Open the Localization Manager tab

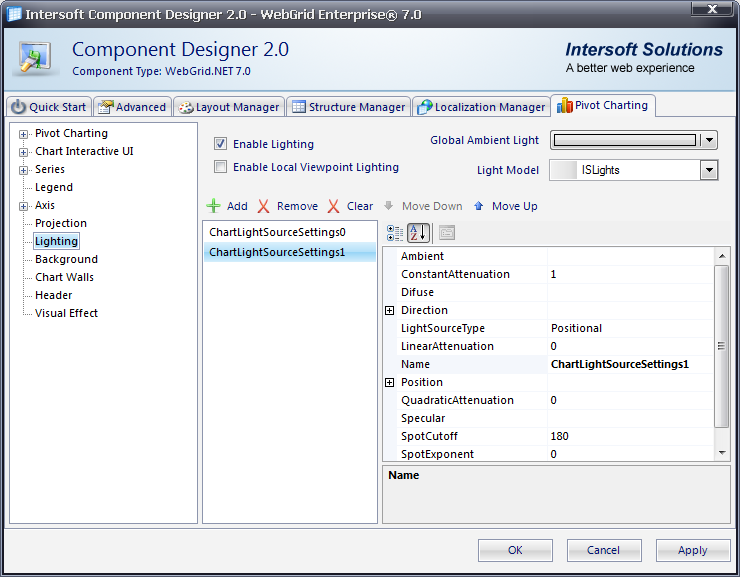(482, 107)
